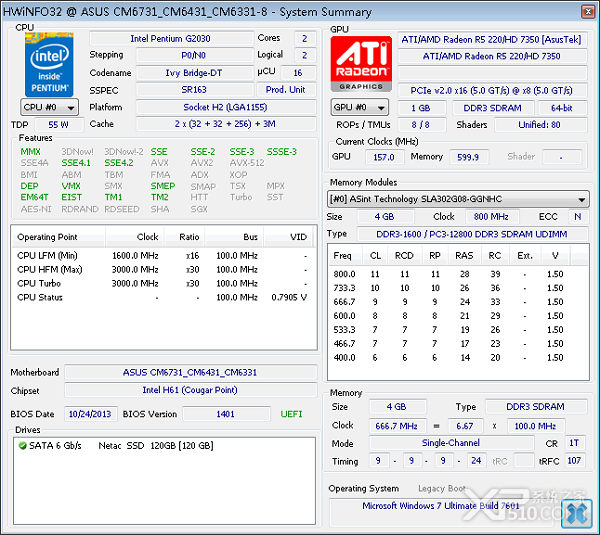The width and height of the screenshot is (600, 535).
Task: Click the memory clock 666.7 MHz field
Action: point(397,426)
